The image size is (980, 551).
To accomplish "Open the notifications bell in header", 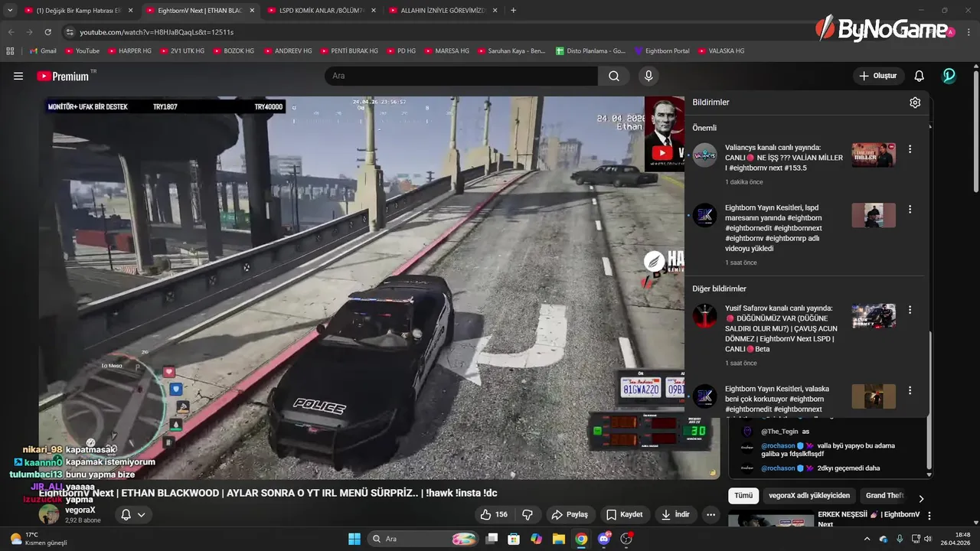I will pos(920,76).
